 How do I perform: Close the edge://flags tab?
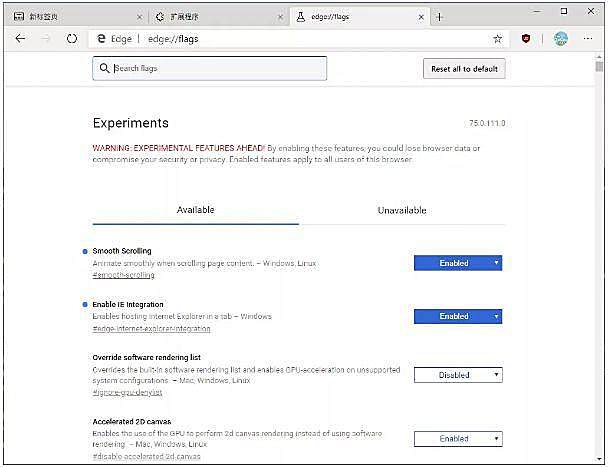click(421, 17)
